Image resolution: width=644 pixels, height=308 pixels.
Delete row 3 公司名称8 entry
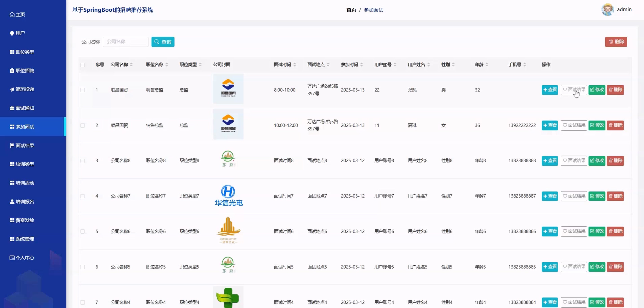615,161
